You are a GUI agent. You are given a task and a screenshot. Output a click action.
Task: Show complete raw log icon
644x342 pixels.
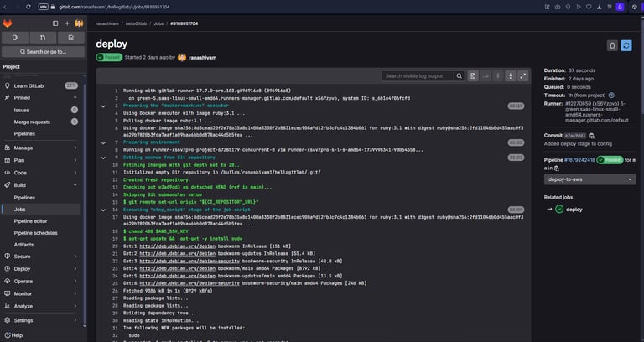click(x=473, y=76)
